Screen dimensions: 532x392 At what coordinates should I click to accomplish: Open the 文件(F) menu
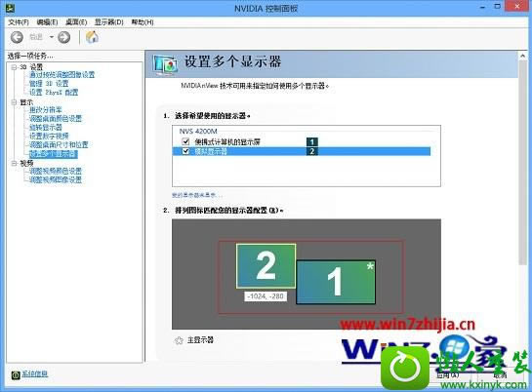point(19,22)
